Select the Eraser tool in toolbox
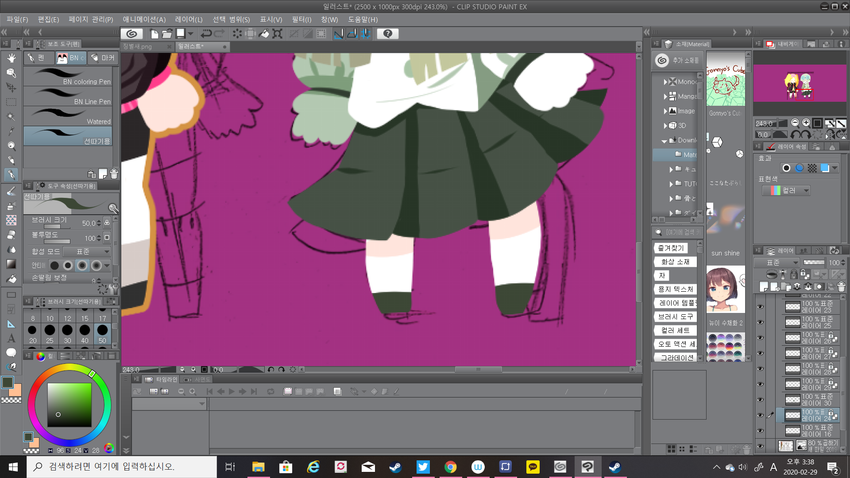Image resolution: width=850 pixels, height=478 pixels. pyautogui.click(x=11, y=235)
